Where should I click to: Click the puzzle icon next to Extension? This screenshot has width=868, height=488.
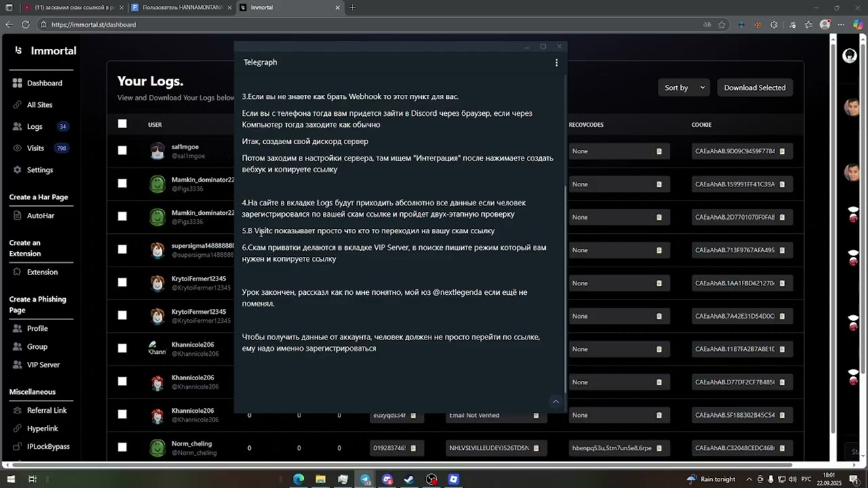pos(18,272)
